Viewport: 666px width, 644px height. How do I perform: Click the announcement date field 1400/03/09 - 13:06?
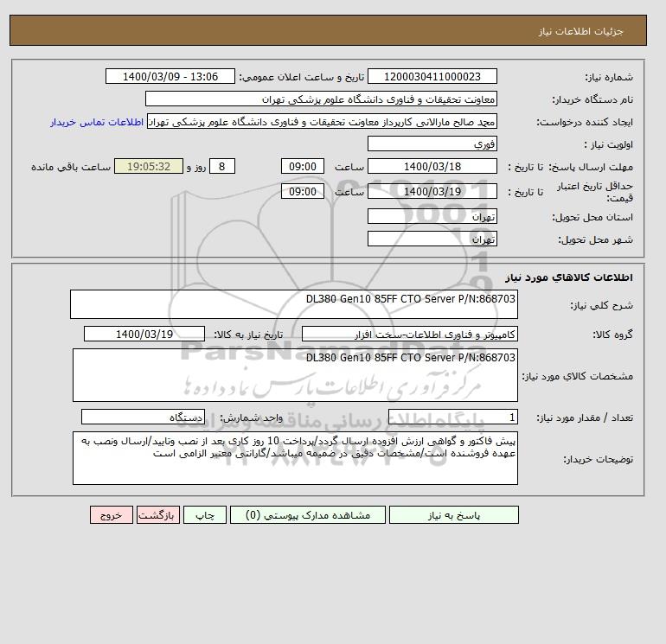[170, 76]
